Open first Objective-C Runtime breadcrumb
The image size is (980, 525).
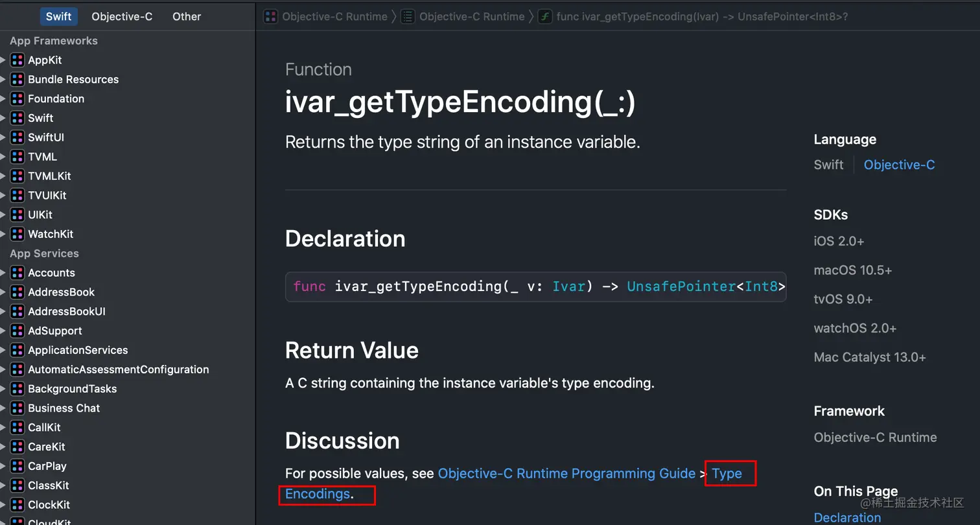point(334,17)
